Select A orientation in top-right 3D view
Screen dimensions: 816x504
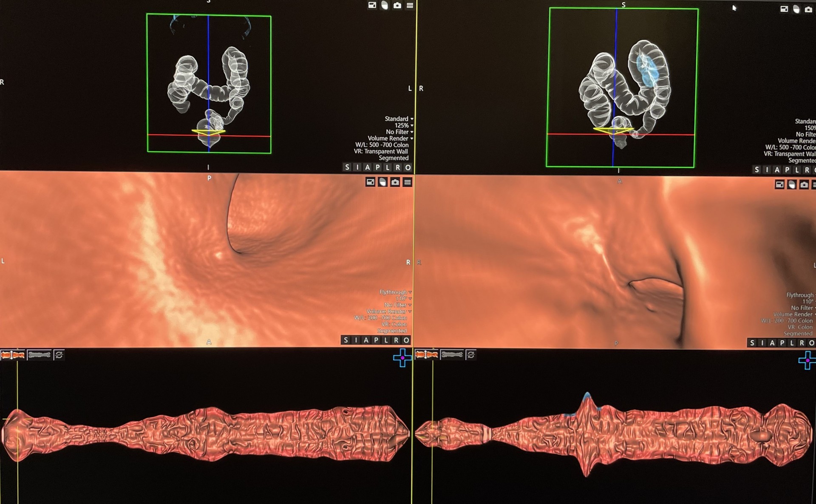(777, 170)
